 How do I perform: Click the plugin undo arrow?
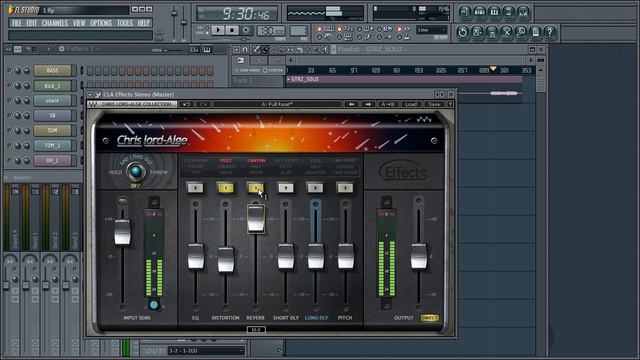coord(186,104)
